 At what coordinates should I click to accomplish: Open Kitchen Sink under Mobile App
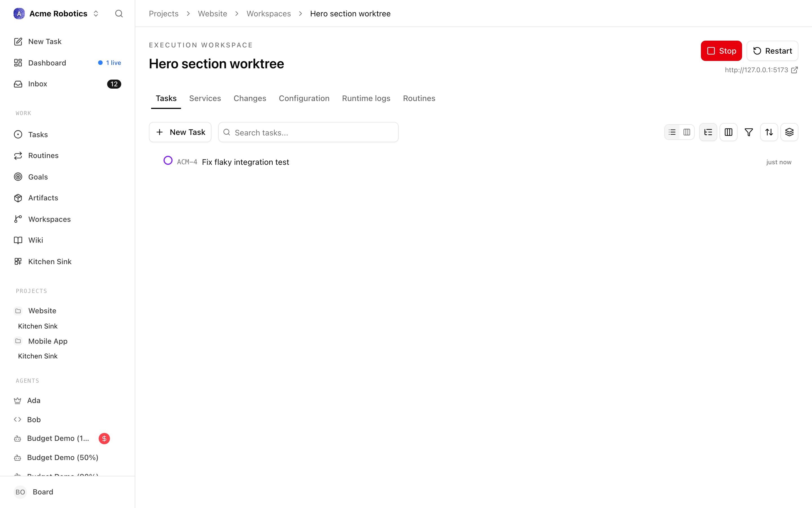pyautogui.click(x=37, y=356)
